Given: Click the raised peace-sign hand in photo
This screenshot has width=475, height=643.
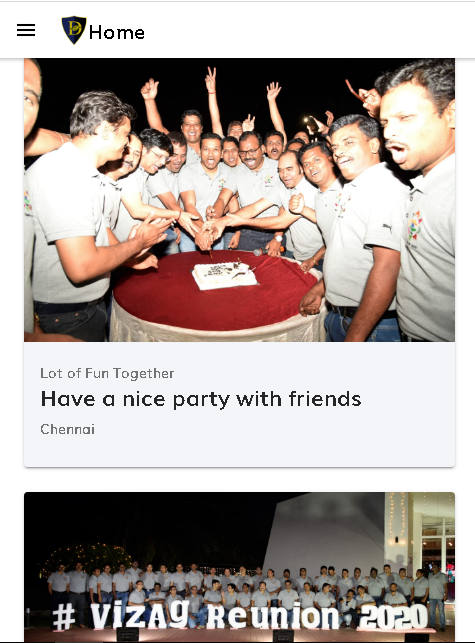Looking at the screenshot, I should coord(211,79).
